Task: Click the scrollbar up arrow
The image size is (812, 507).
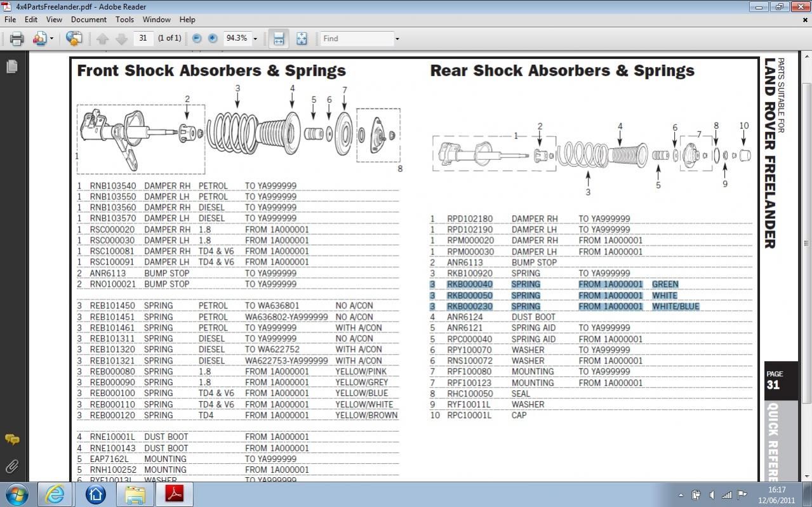Action: pos(807,56)
